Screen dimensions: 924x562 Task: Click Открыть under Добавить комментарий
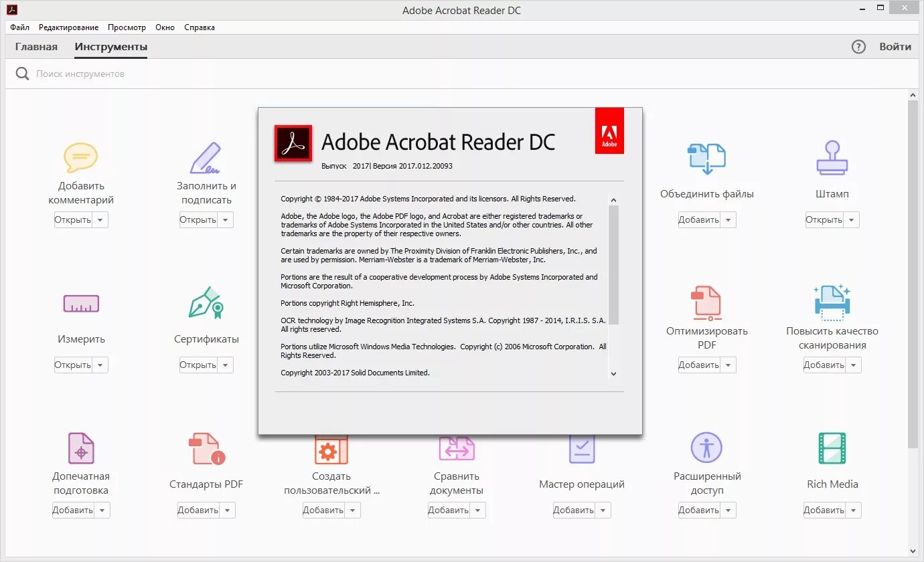pyautogui.click(x=73, y=219)
